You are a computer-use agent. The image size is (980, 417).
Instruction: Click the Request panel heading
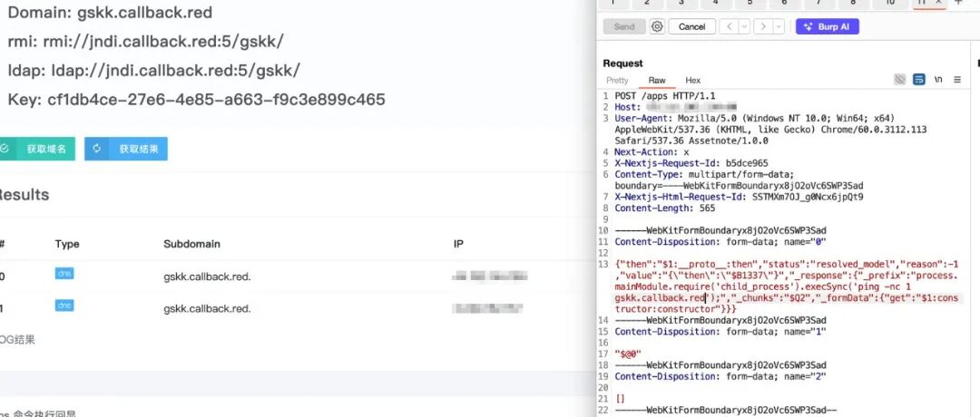pyautogui.click(x=622, y=63)
